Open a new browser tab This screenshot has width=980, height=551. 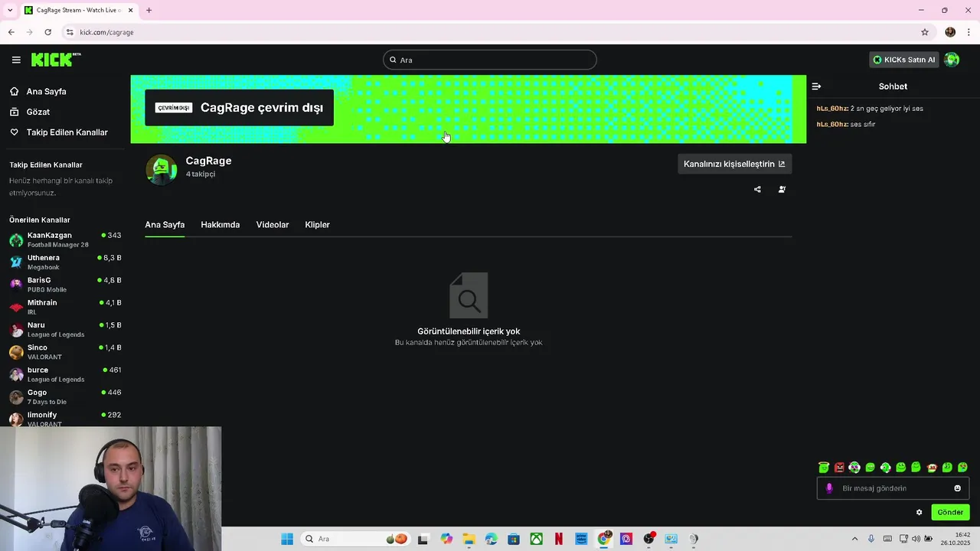point(149,10)
